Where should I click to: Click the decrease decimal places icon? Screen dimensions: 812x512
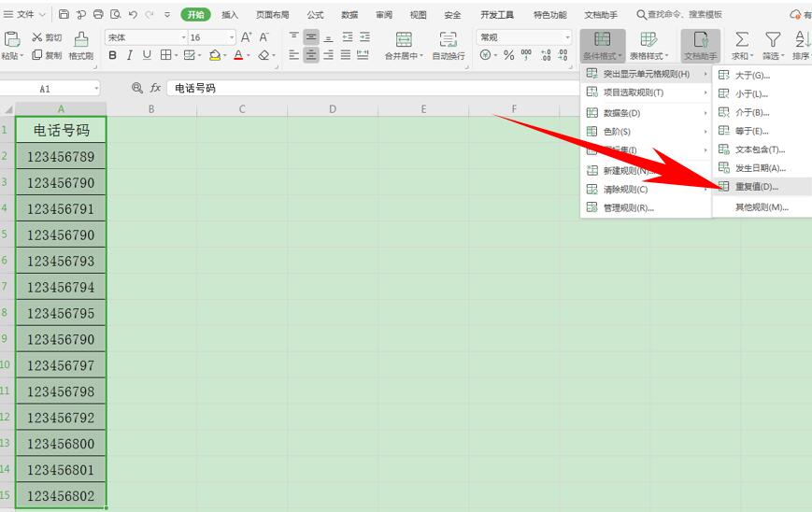pos(563,55)
